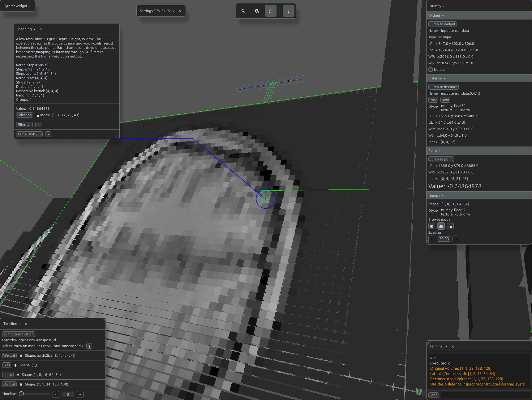Image resolution: width=532 pixels, height=400 pixels.
Task: Click the Send button in Terminal
Action: (x=433, y=395)
